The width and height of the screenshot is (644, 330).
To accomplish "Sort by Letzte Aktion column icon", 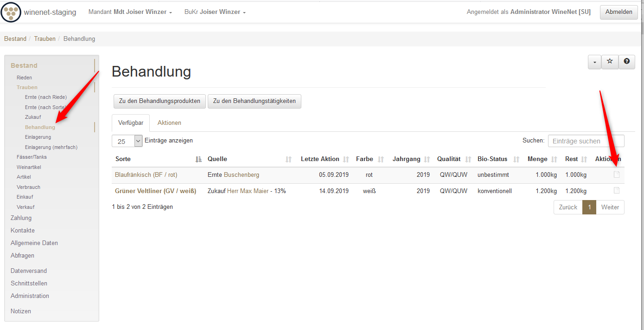I will 346,159.
